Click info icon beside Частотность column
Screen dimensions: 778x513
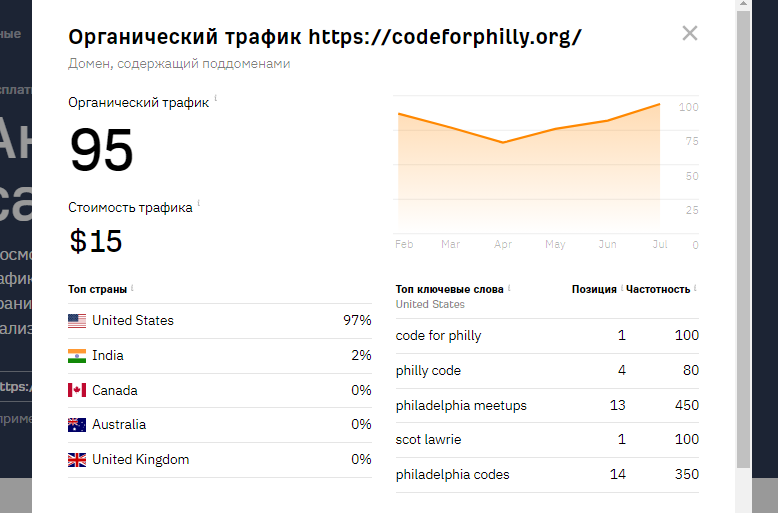tap(696, 288)
